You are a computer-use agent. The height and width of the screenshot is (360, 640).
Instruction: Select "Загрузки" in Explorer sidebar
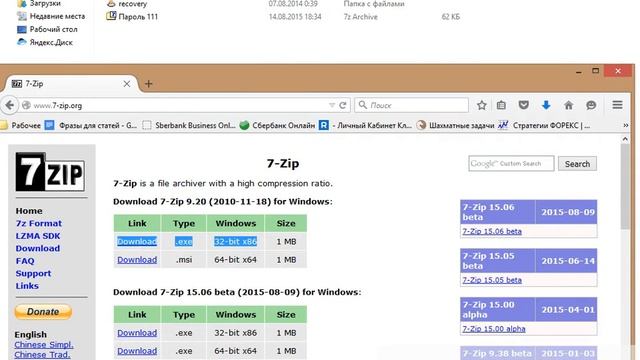[39, 3]
